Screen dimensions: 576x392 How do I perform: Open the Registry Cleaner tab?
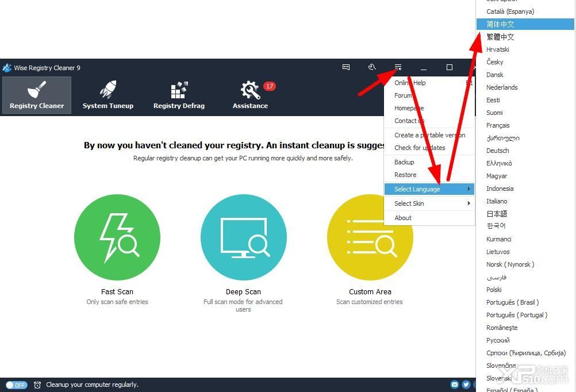tap(36, 95)
